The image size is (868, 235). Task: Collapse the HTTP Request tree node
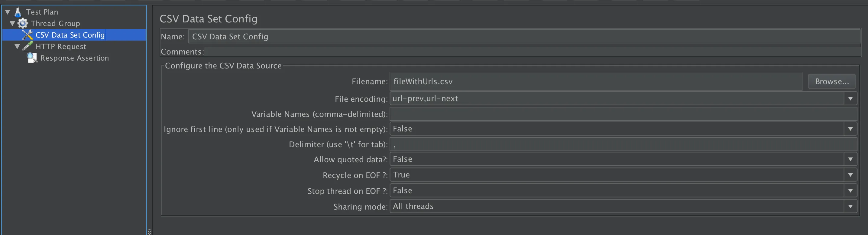click(17, 47)
